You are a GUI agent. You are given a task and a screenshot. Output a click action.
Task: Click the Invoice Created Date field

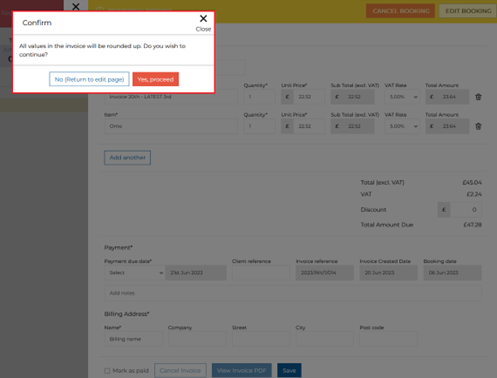pyautogui.click(x=388, y=273)
